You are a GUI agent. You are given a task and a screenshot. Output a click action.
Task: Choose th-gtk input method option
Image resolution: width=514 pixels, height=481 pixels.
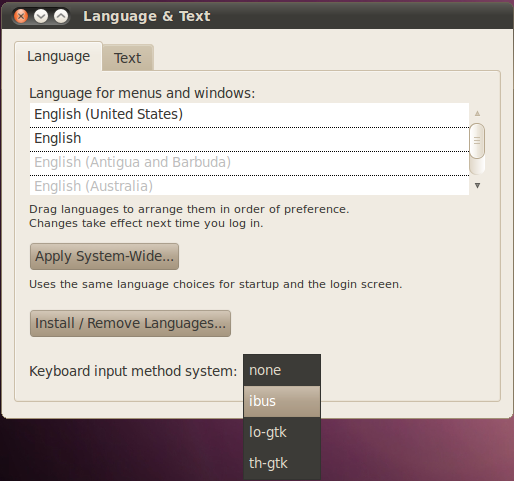282,463
